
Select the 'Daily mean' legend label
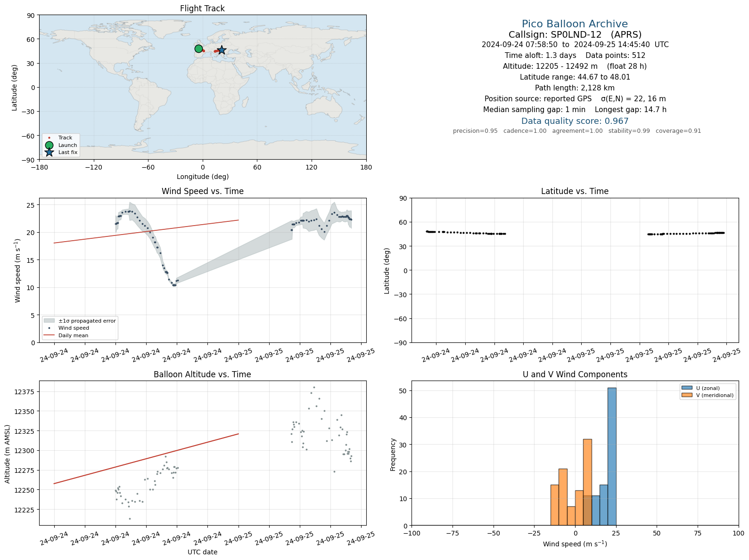(73, 335)
